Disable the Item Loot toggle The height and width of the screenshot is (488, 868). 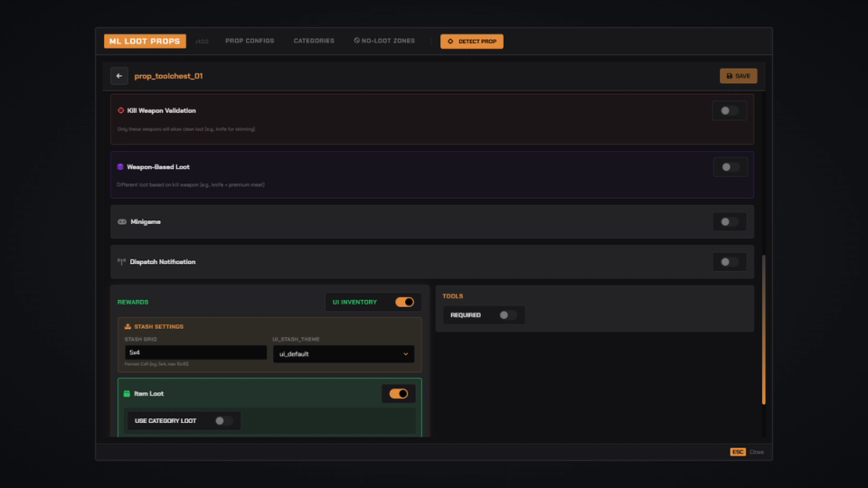pyautogui.click(x=399, y=393)
